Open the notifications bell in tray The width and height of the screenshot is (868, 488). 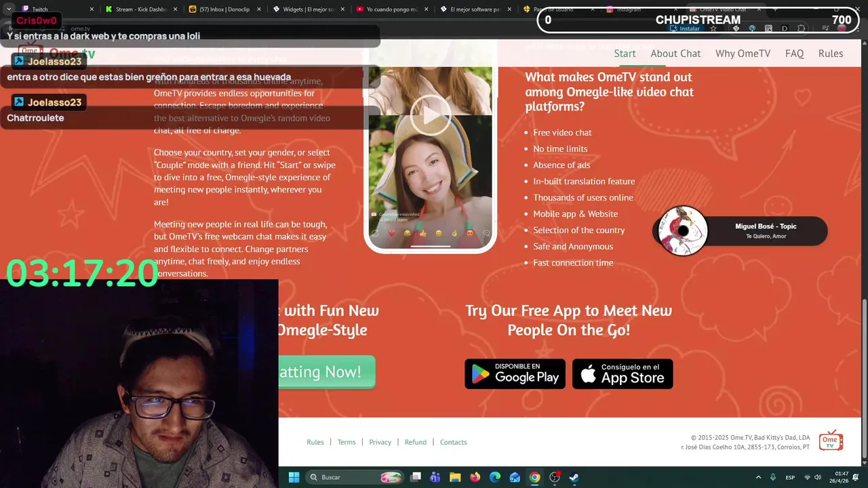click(856, 477)
